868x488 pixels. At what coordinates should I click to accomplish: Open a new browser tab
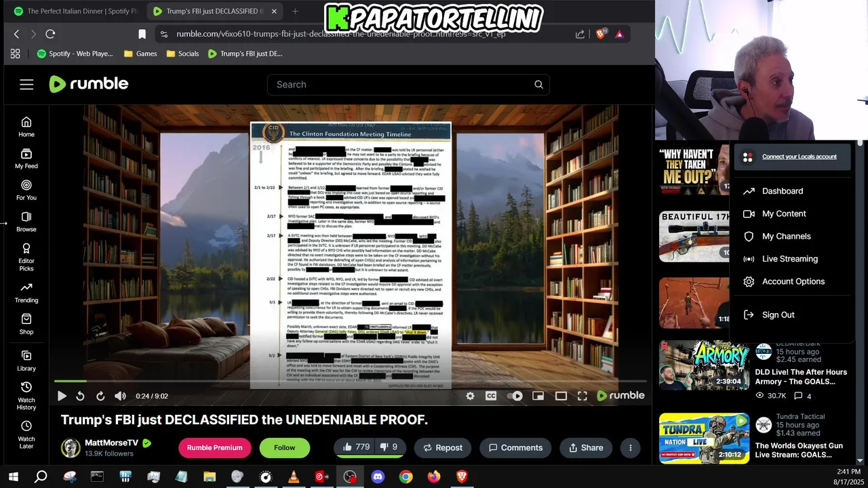point(295,12)
